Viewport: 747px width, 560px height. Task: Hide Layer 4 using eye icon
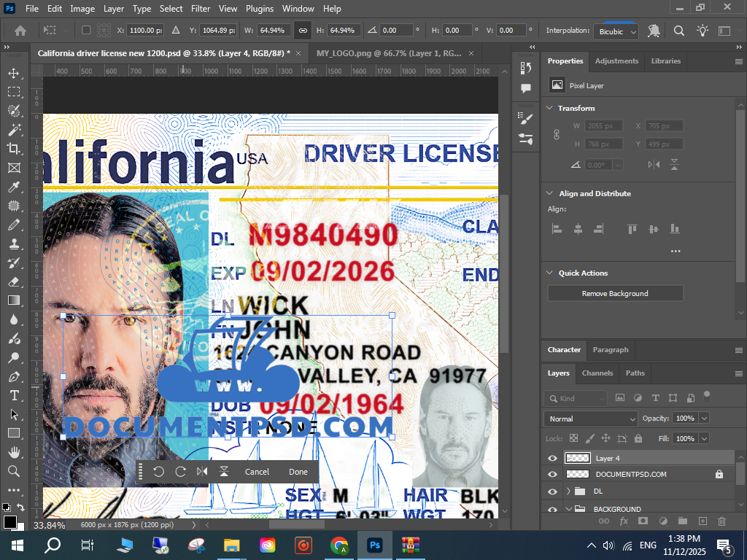(x=552, y=458)
